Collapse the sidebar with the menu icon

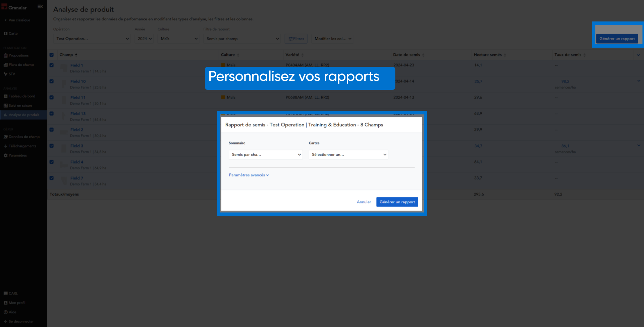point(40,7)
